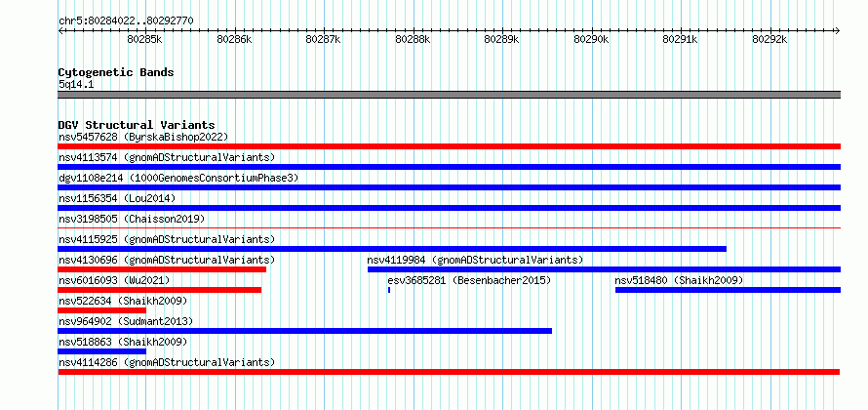Select the blue nsv4113574 variant bar
The height and width of the screenshot is (410, 868).
(449, 167)
